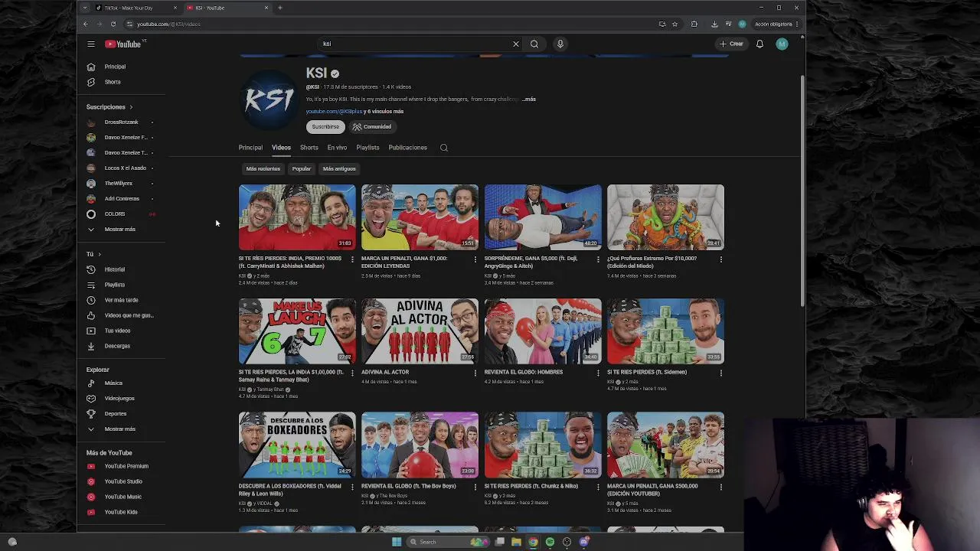Open Ver más tarde list

coord(122,300)
